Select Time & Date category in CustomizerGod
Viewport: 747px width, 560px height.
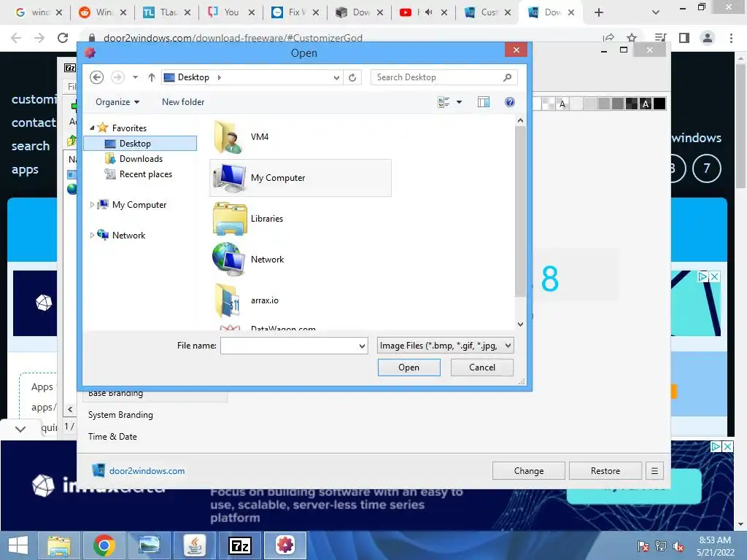coord(112,437)
